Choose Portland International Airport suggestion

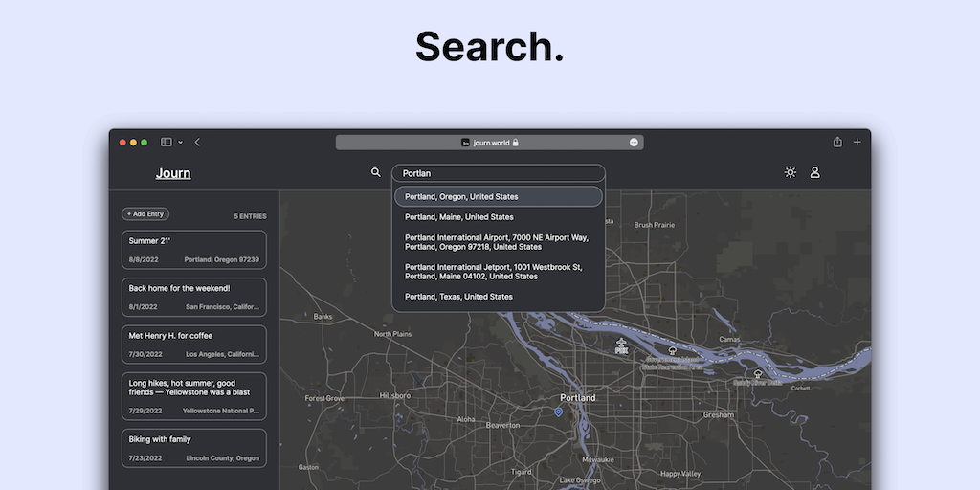coord(498,242)
